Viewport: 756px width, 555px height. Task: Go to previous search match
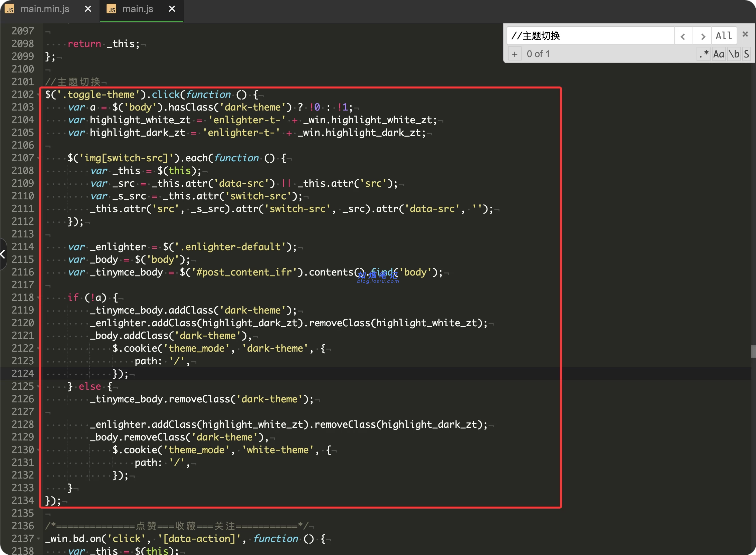tap(683, 36)
